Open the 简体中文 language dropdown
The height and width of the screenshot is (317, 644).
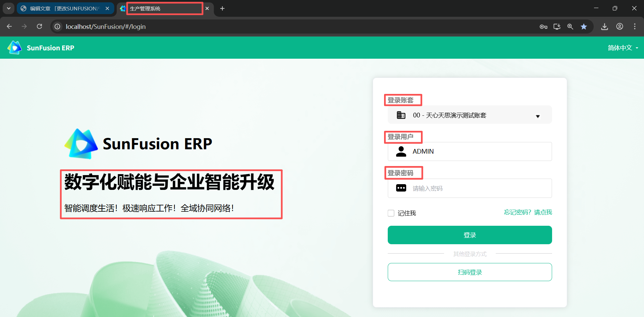(x=623, y=48)
